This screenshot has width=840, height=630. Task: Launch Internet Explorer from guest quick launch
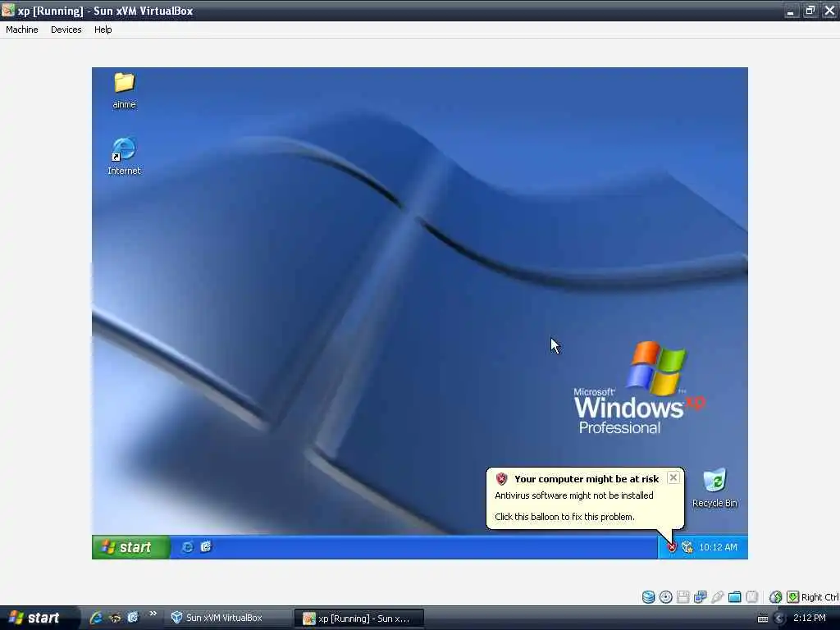(x=187, y=547)
